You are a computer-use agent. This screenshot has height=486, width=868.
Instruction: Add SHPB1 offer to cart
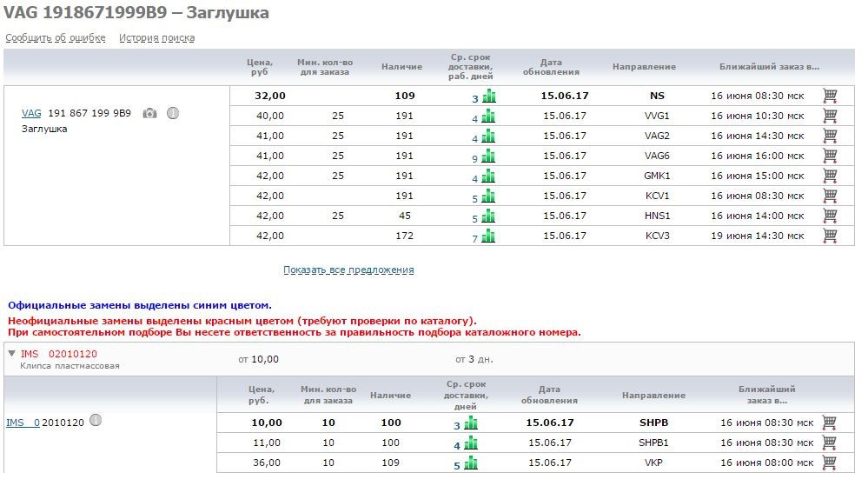click(x=829, y=443)
